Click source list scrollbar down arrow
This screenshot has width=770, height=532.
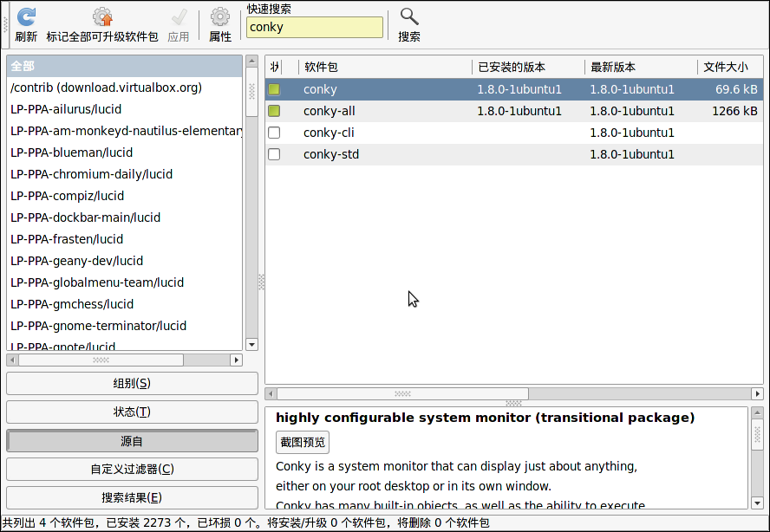(x=252, y=345)
